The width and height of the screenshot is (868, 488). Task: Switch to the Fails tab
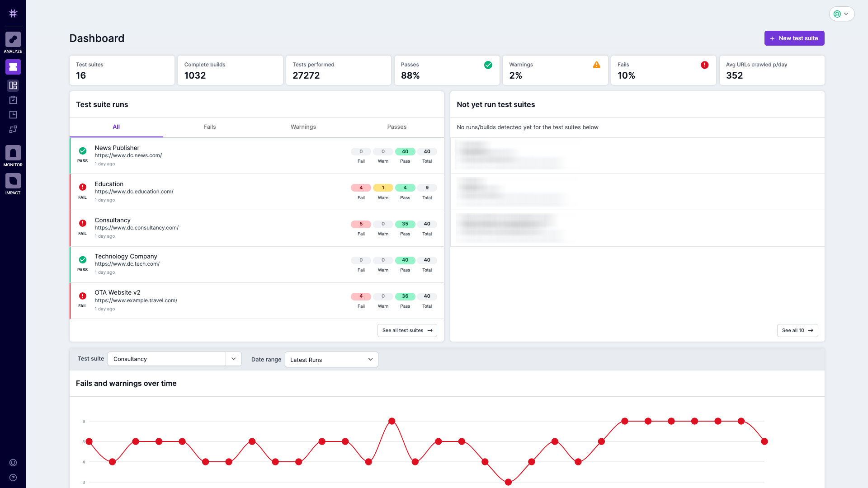[209, 127]
